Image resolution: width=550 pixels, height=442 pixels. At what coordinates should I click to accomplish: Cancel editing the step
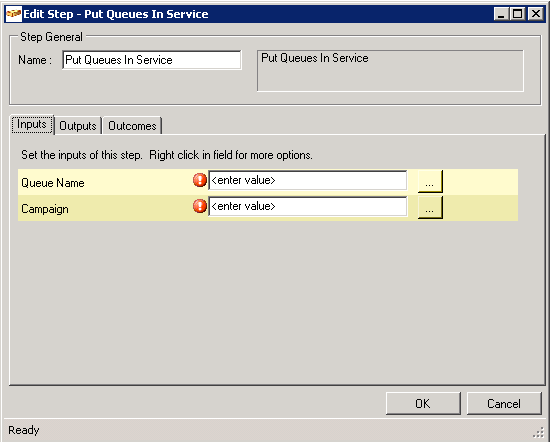pos(504,404)
